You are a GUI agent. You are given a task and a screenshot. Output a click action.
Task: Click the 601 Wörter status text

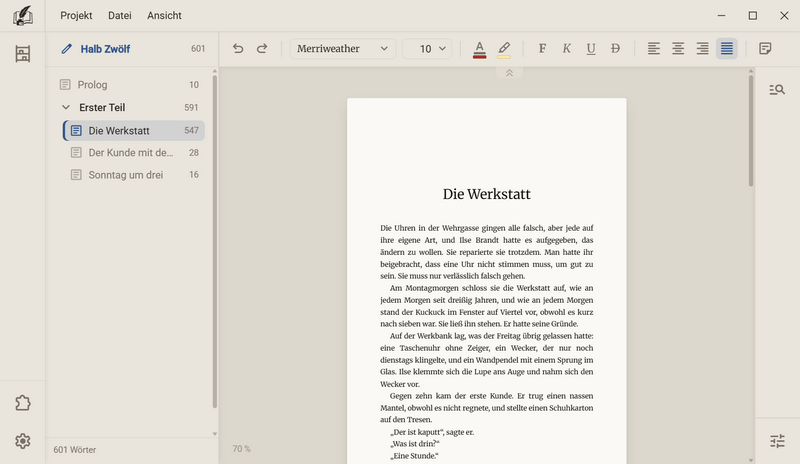(74, 450)
